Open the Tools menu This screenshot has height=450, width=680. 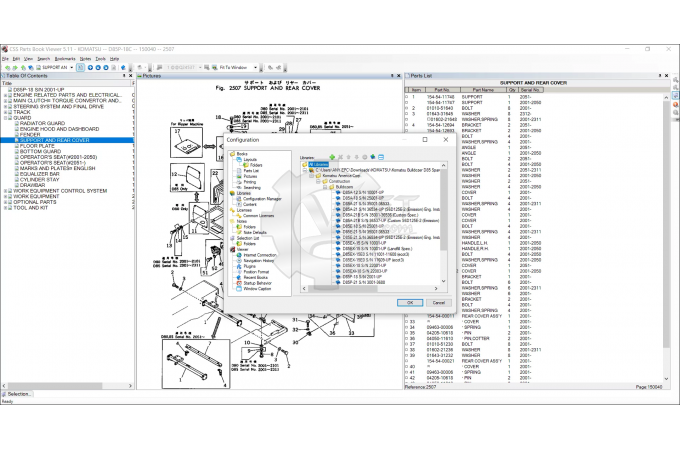pyautogui.click(x=101, y=59)
